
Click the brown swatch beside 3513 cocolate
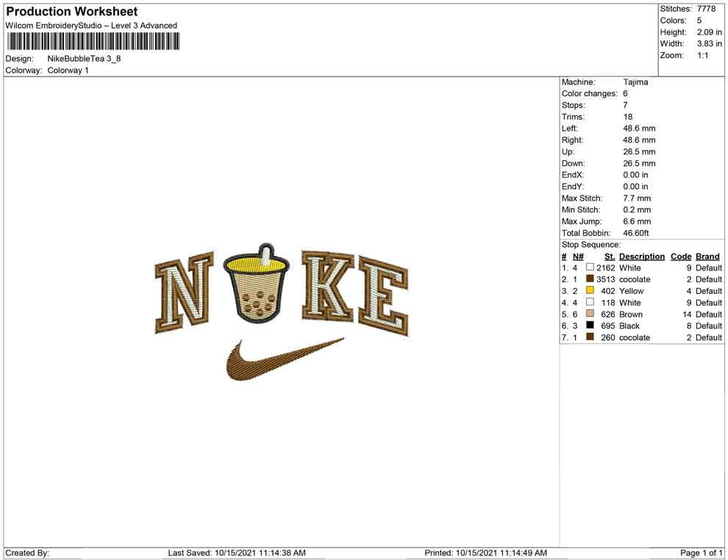click(590, 279)
